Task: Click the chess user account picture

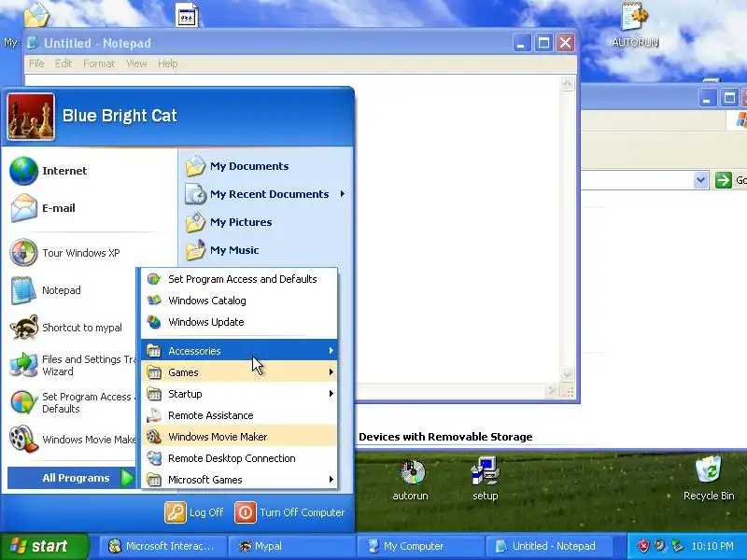Action: (31, 117)
